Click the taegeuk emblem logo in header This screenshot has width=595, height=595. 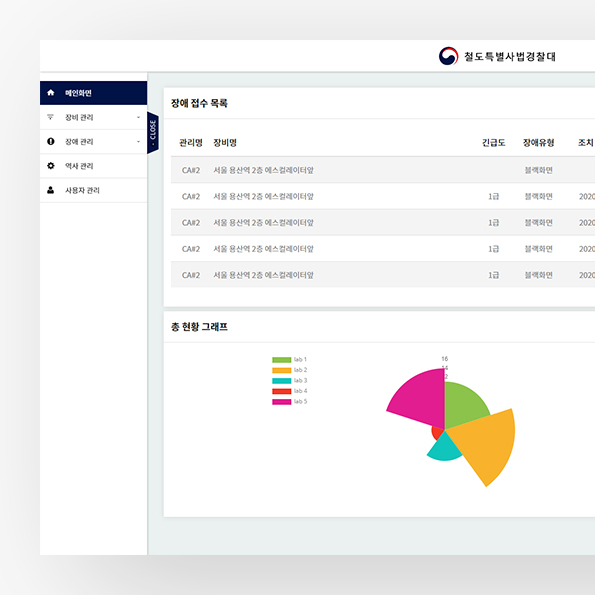coord(448,56)
